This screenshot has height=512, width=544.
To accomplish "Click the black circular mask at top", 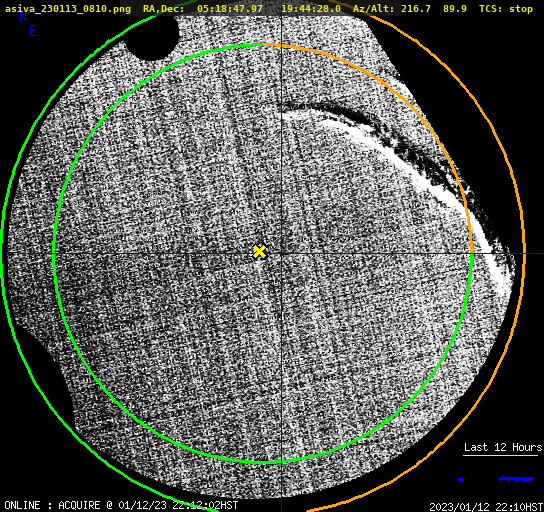I will point(152,36).
